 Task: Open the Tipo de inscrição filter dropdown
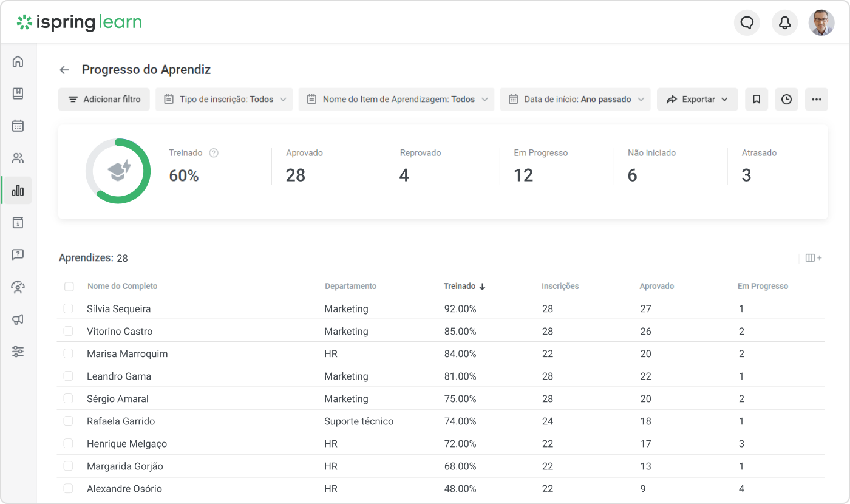pos(224,99)
